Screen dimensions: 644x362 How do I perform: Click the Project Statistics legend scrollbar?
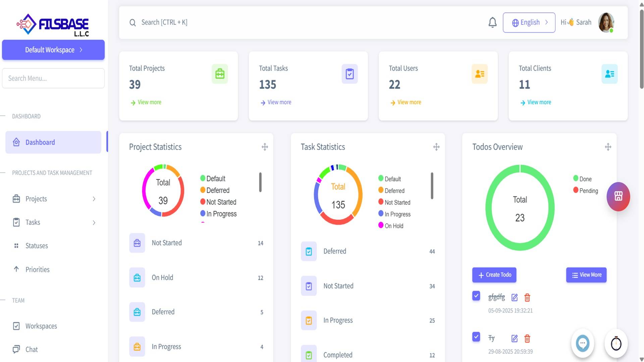260,182
